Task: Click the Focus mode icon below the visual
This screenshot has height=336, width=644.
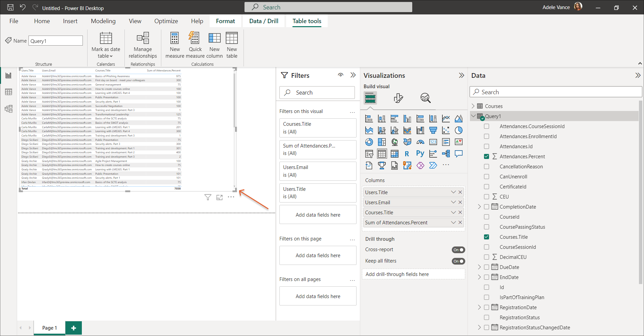Action: pos(219,198)
